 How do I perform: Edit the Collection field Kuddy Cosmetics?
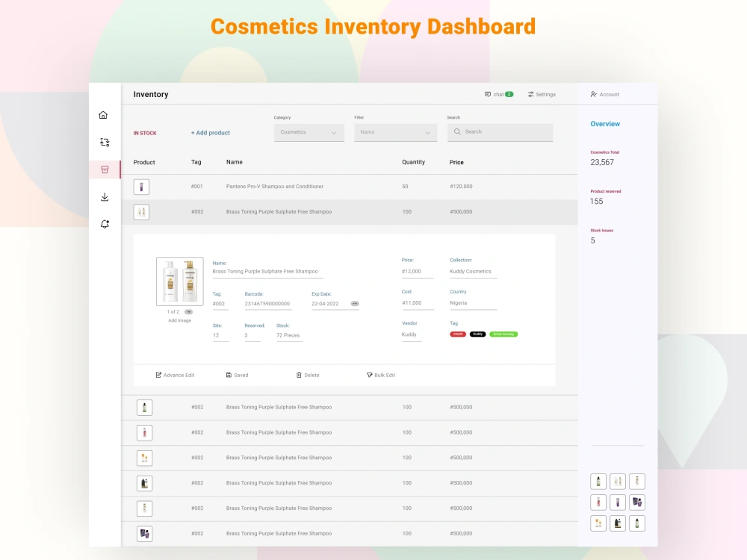pyautogui.click(x=473, y=272)
